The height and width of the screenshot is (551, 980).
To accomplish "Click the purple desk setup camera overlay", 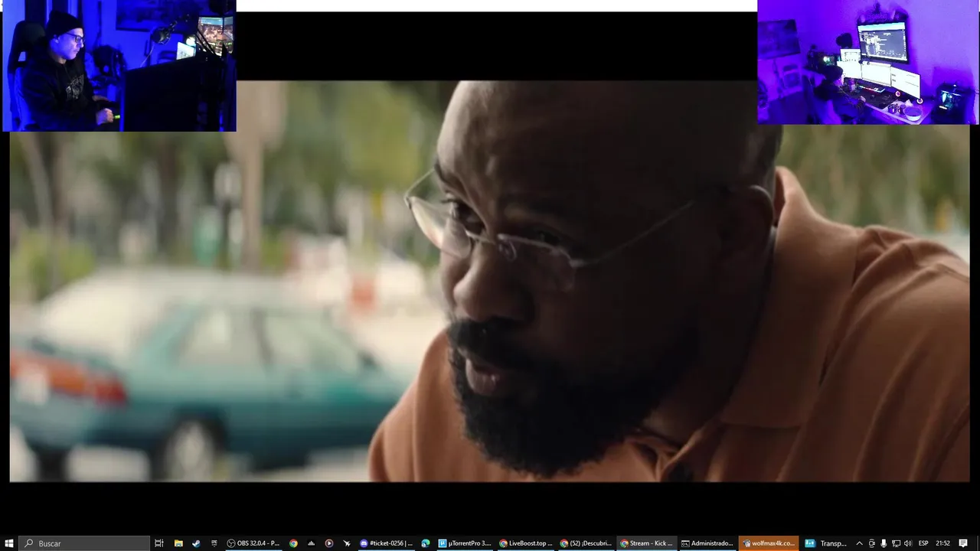I will coord(867,62).
